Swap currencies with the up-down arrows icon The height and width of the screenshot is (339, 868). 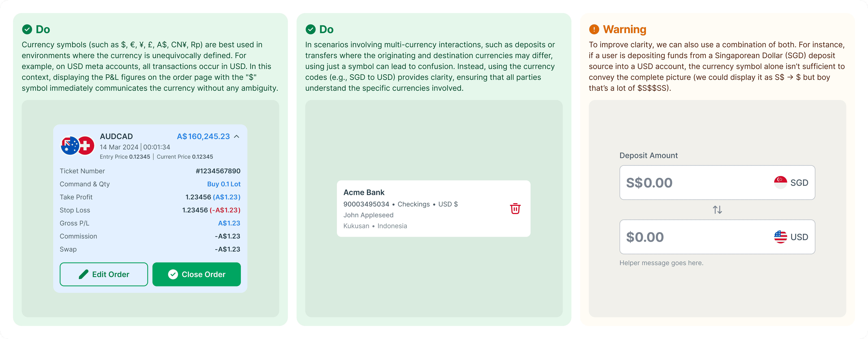click(717, 210)
